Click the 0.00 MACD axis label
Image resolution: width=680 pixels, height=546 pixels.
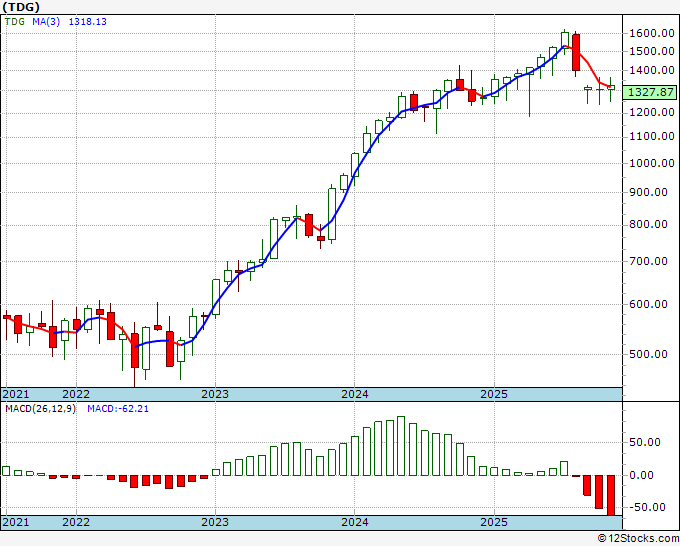[x=641, y=475]
